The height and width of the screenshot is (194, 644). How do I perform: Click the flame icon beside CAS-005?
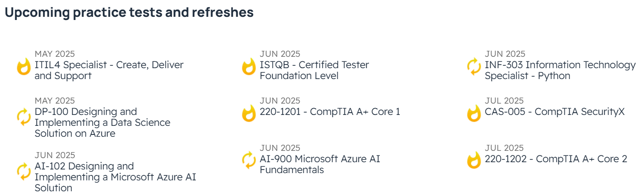(474, 114)
